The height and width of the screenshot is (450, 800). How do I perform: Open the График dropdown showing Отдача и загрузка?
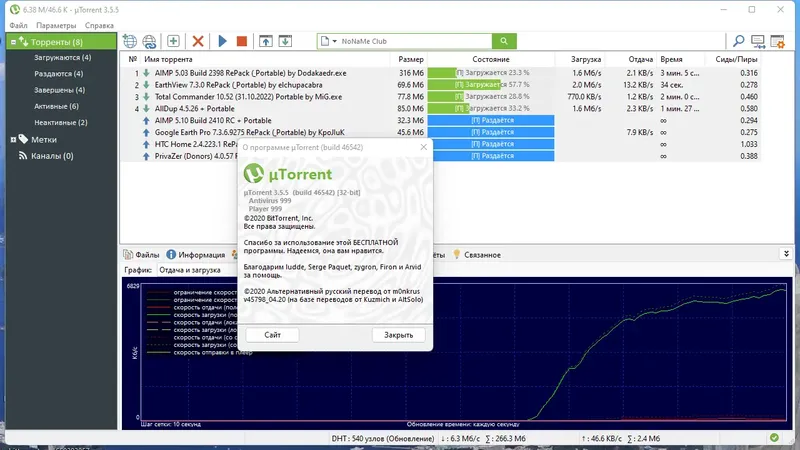coord(196,270)
